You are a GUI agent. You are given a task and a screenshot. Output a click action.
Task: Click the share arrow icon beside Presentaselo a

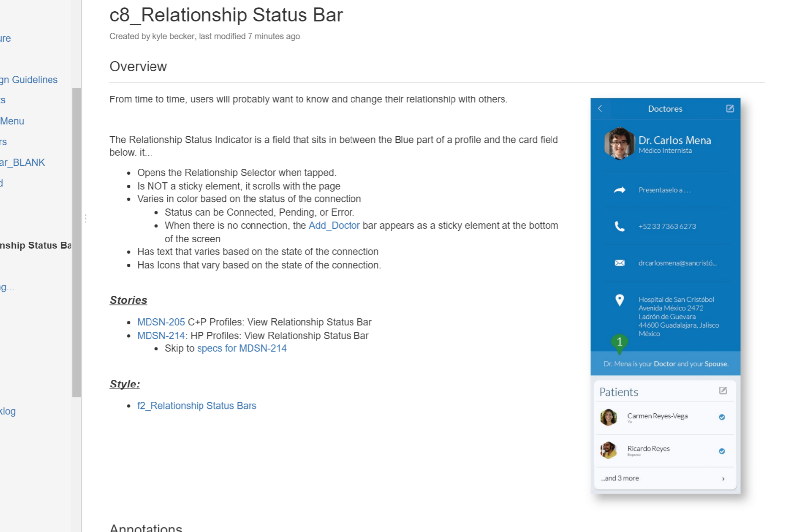tap(619, 190)
